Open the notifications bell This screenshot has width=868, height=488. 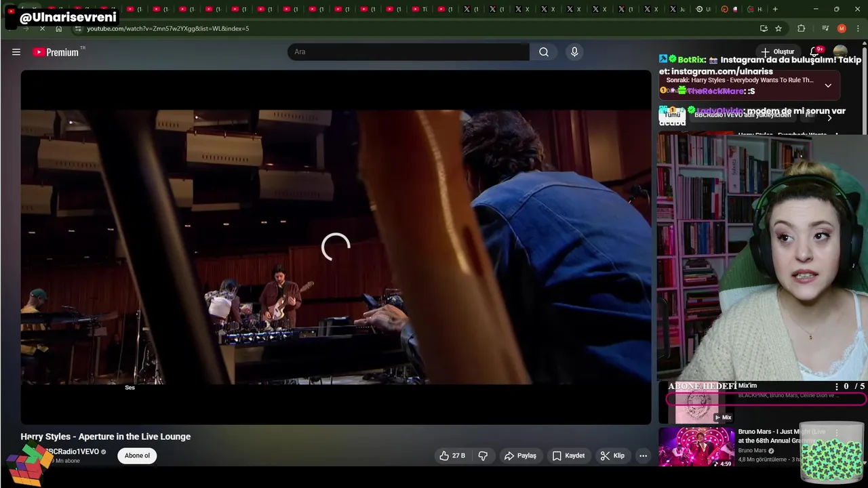pos(814,52)
